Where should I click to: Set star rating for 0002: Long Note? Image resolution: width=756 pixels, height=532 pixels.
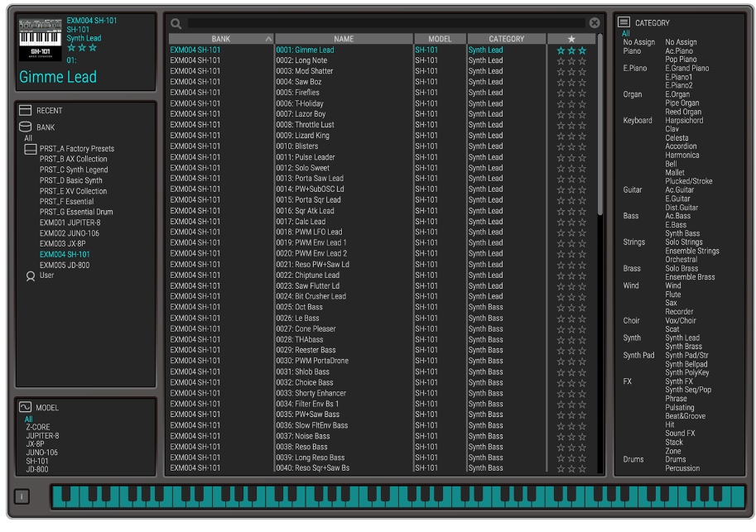pos(571,60)
